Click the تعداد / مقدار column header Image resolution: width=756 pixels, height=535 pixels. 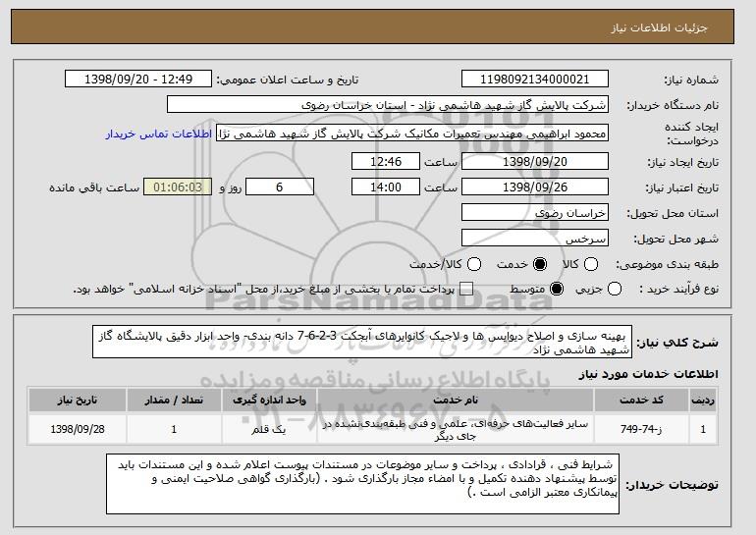click(174, 401)
